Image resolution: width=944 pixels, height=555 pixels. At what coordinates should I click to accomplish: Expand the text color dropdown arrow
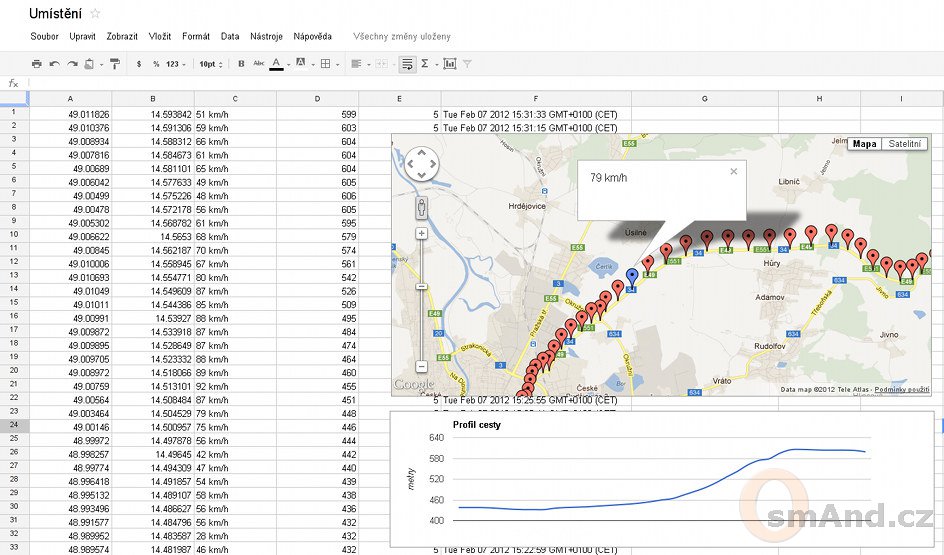(288, 64)
